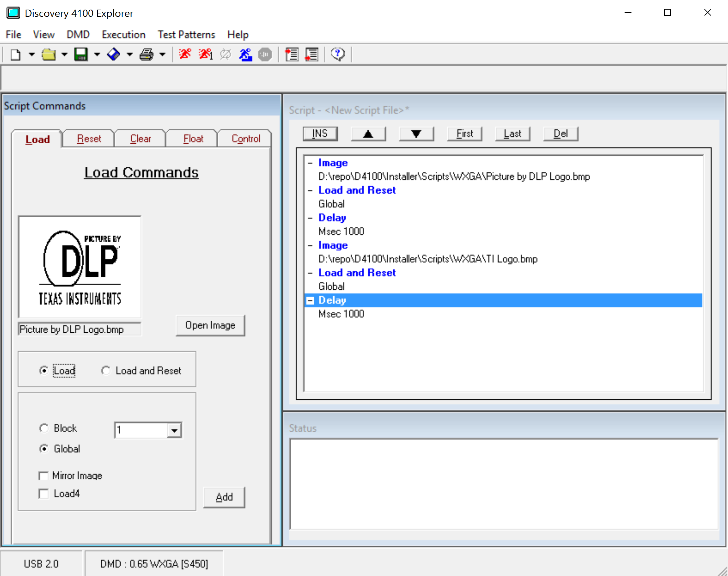Open the Test Patterns menu

187,34
